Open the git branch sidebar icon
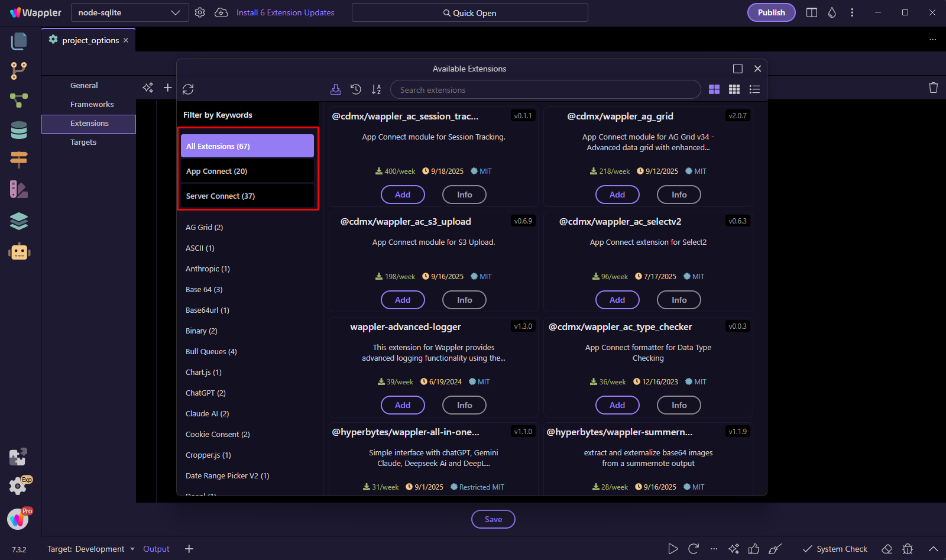This screenshot has width=946, height=560. coord(19,71)
